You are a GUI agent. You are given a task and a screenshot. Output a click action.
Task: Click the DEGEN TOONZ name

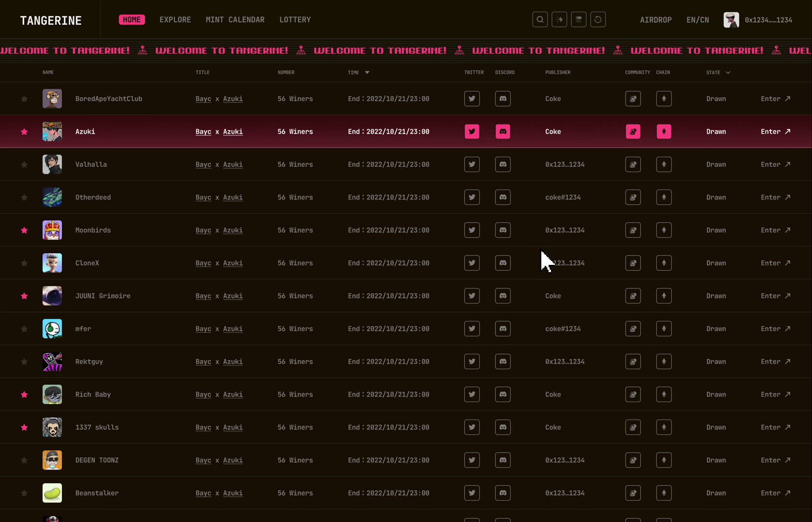[x=97, y=460]
